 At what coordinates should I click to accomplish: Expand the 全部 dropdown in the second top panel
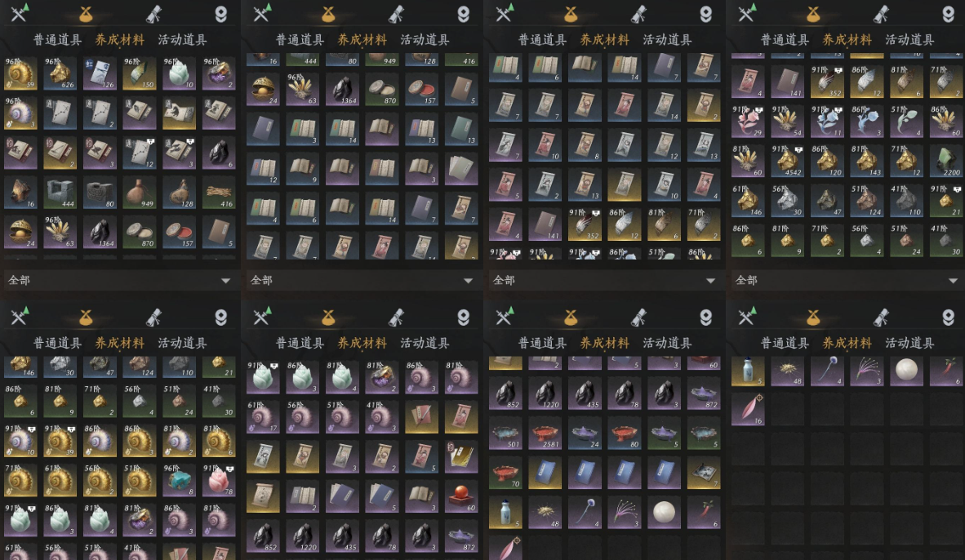click(x=362, y=280)
